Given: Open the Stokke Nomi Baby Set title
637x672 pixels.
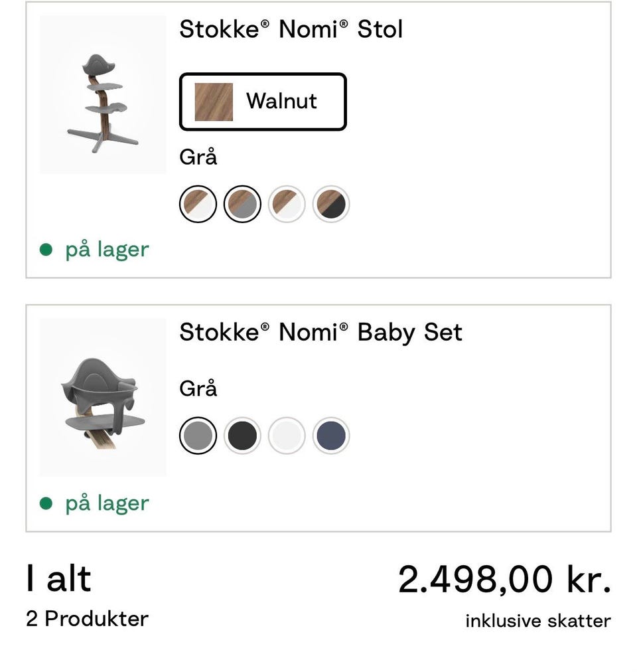Looking at the screenshot, I should (320, 332).
